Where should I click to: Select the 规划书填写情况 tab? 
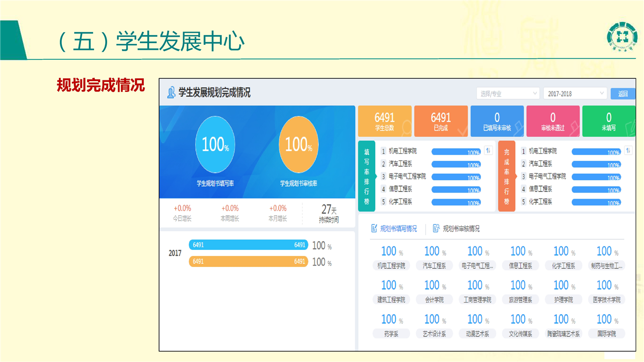[x=398, y=229]
